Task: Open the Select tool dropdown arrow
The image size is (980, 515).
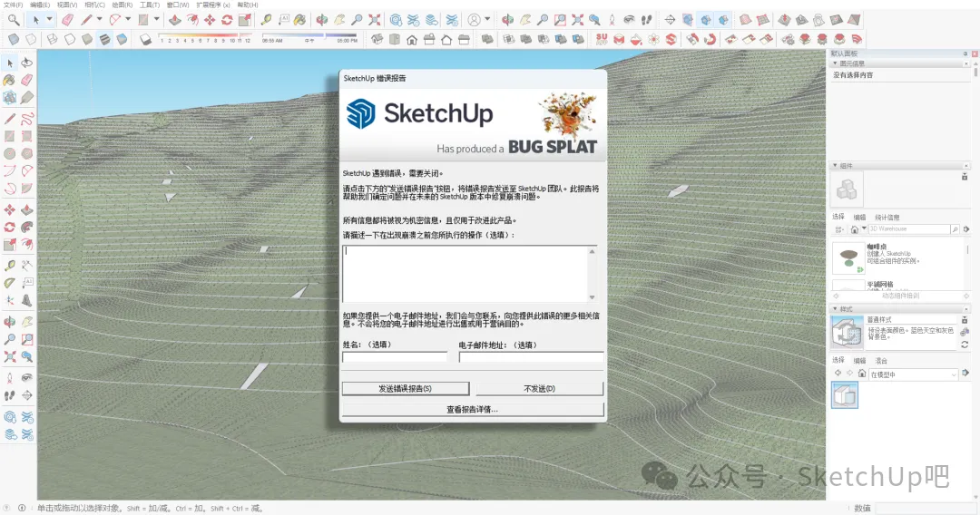Action: pyautogui.click(x=48, y=19)
